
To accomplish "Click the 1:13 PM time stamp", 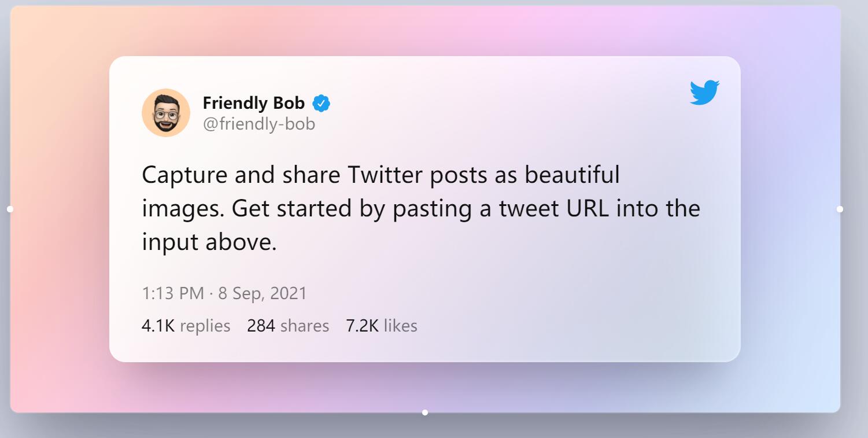I will 173,293.
